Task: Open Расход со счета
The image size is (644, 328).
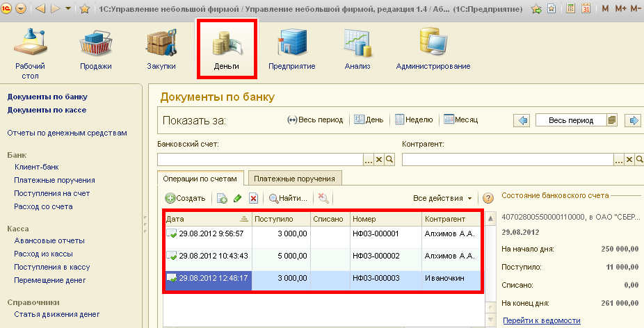Action: point(43,206)
